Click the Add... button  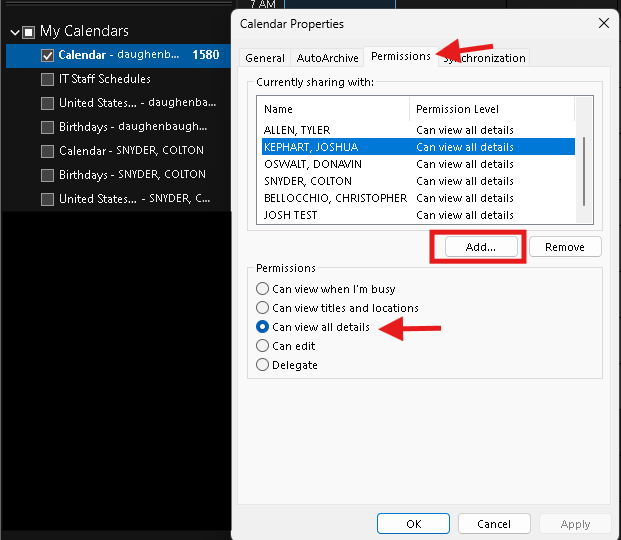[x=479, y=246]
